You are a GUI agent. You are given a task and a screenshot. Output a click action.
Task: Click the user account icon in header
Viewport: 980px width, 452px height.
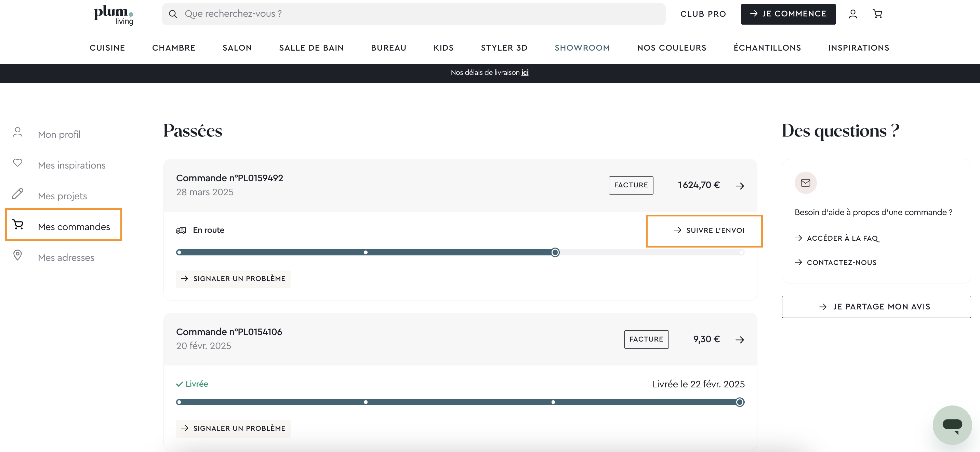coord(852,14)
